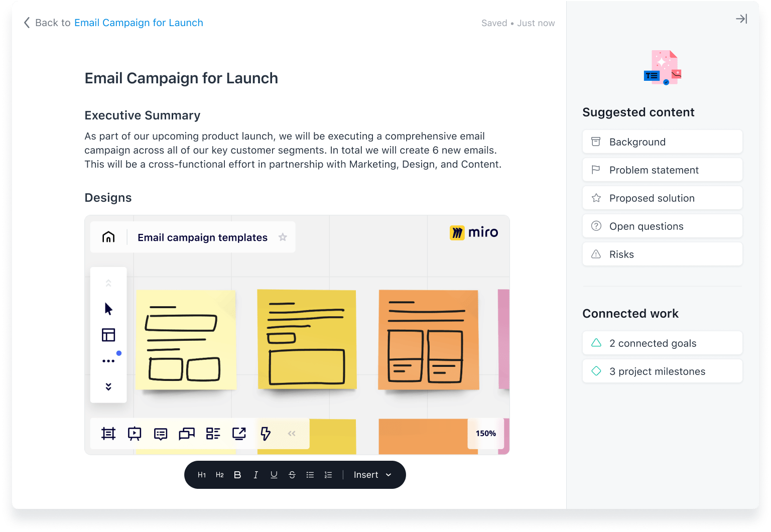Open the Insert dropdown
771x532 pixels.
click(x=372, y=475)
